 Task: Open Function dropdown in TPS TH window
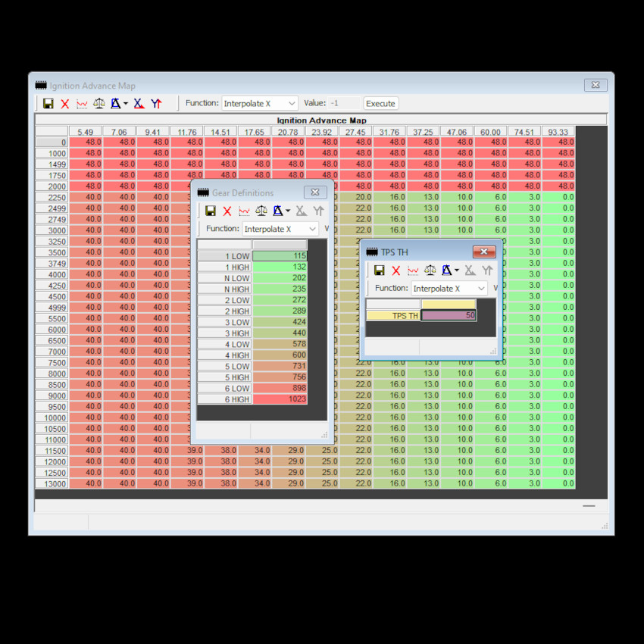449,289
